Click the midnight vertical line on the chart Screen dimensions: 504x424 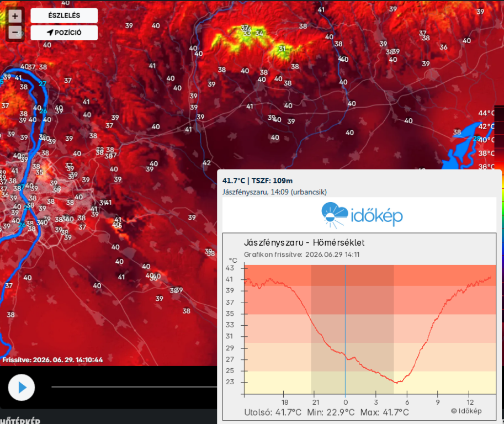click(345, 330)
